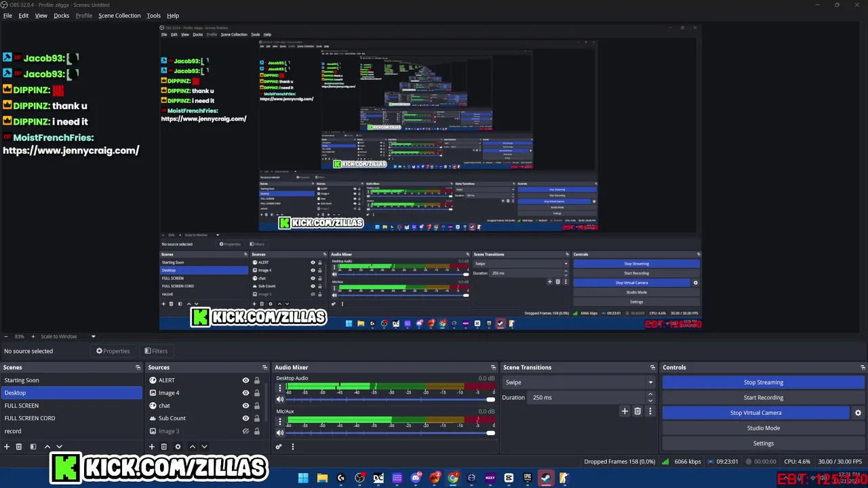Hide the Image 4 source
Image resolution: width=868 pixels, height=488 pixels.
[245, 393]
